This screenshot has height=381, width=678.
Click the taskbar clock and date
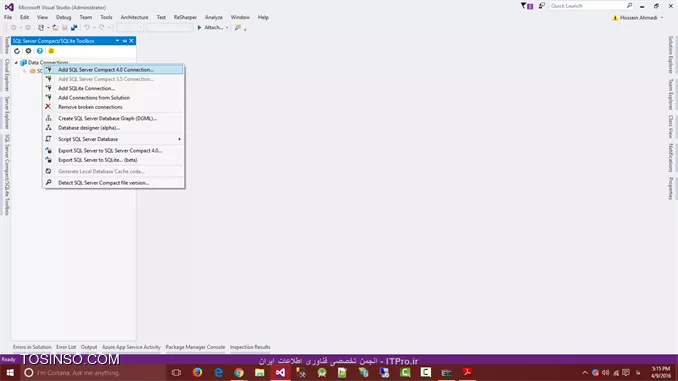[x=661, y=372]
